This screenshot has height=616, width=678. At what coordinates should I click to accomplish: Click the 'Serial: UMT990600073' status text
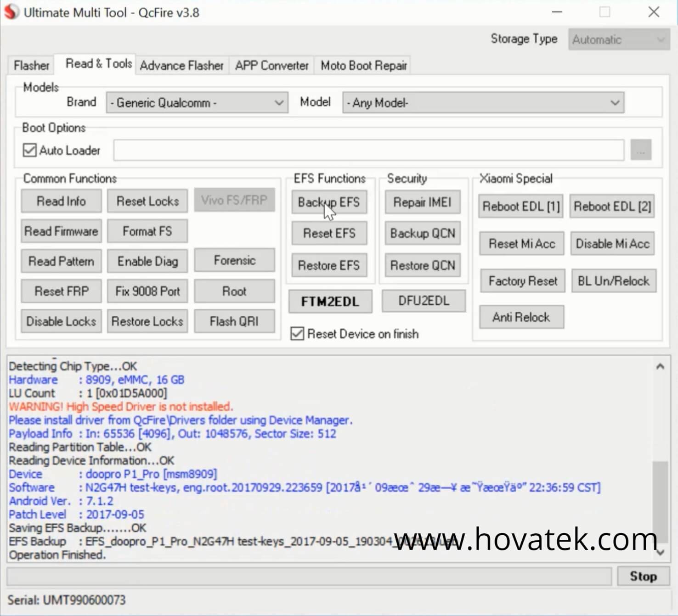pos(66,600)
